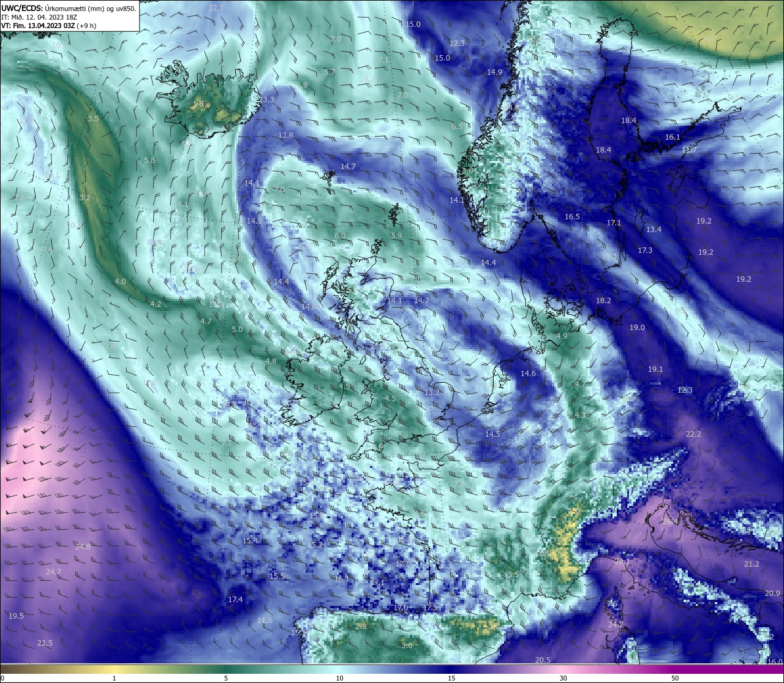Click the 2.8 value over northern Spain

(361, 626)
